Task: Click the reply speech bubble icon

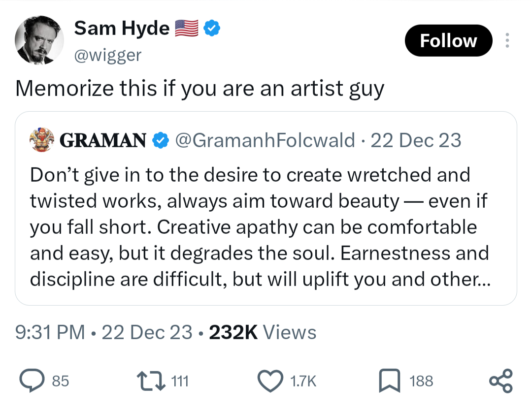Action: pyautogui.click(x=32, y=381)
